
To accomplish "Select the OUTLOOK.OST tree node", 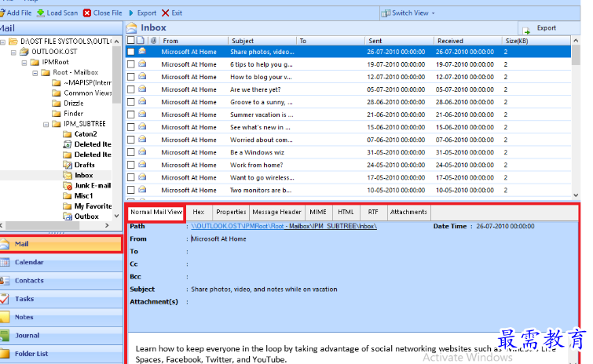I will pyautogui.click(x=54, y=52).
